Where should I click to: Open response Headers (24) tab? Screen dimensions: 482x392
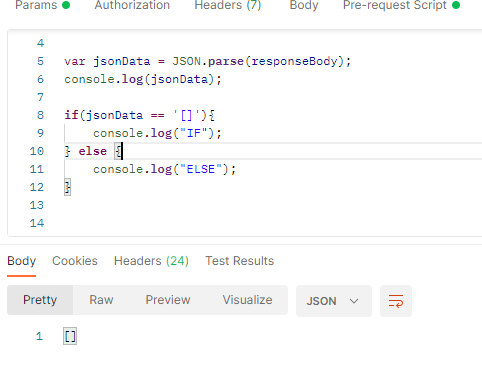coord(151,261)
